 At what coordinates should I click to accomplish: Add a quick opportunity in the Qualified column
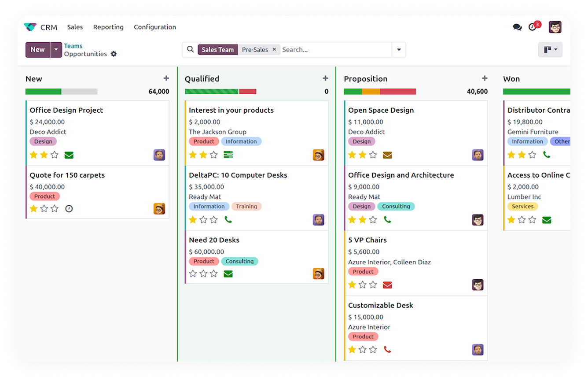pos(325,78)
